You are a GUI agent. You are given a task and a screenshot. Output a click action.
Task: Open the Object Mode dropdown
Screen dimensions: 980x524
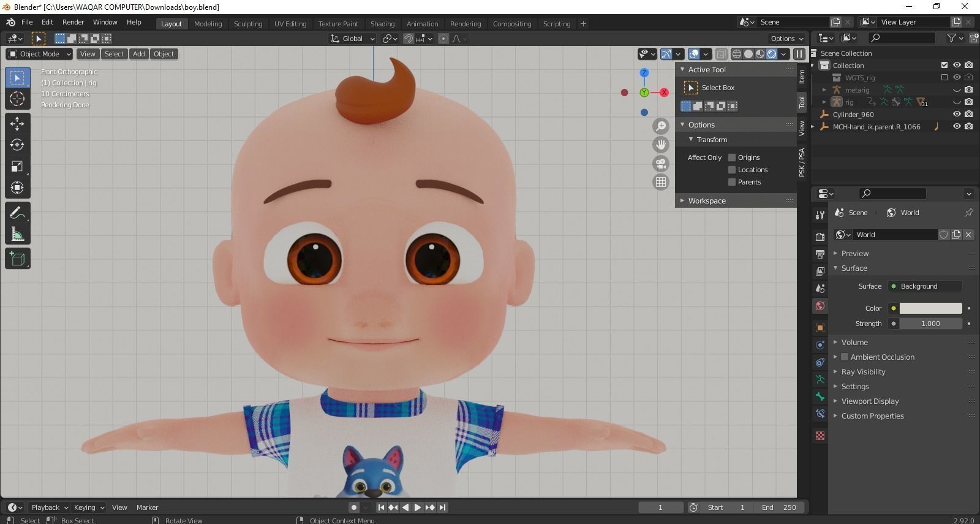[39, 54]
